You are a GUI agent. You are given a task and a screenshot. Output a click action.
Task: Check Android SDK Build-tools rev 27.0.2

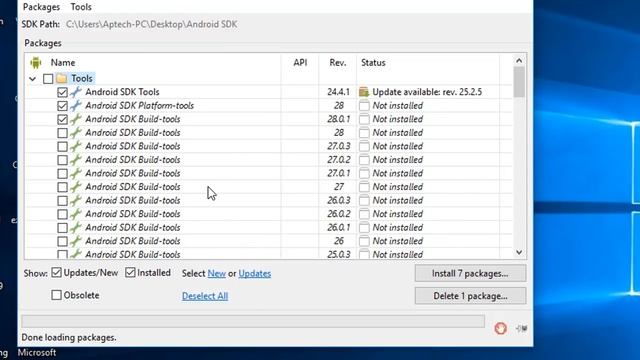(62, 160)
